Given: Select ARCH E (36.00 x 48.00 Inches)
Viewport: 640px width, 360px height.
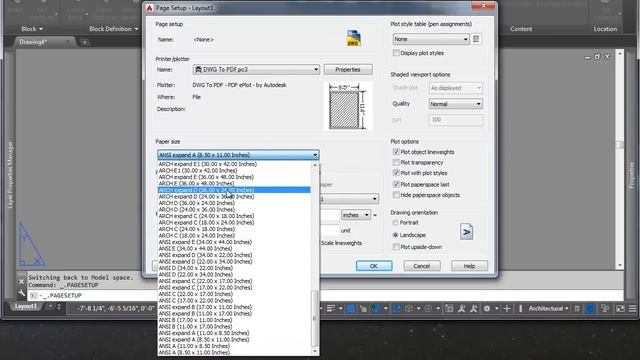Looking at the screenshot, I should pos(234,184).
